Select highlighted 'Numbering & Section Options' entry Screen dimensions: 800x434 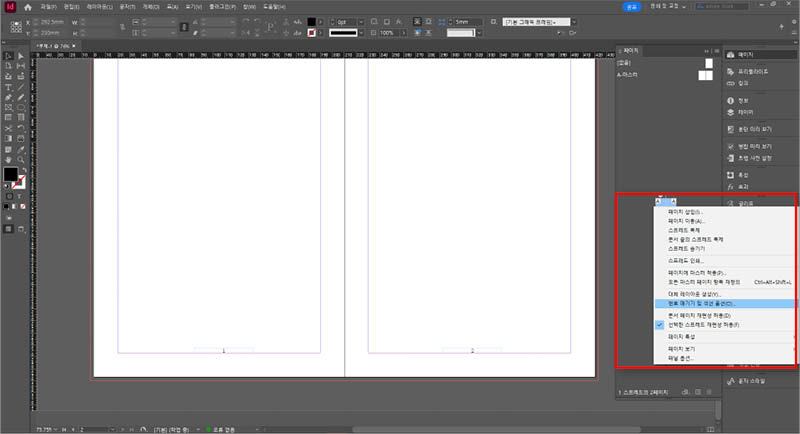coord(724,303)
